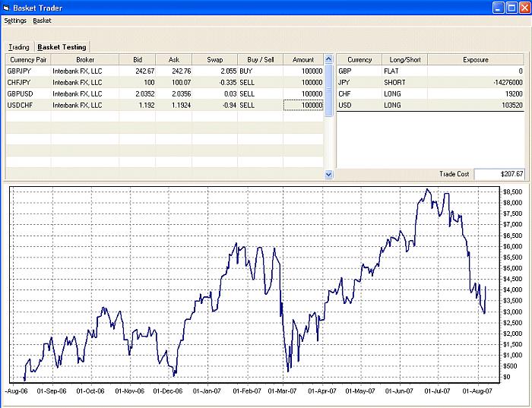The height and width of the screenshot is (408, 532).
Task: Click the basket table scrollbar thumb
Action: [x=328, y=90]
